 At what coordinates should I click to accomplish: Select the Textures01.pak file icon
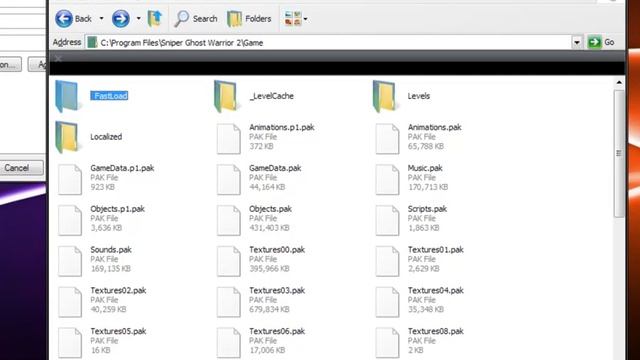click(387, 261)
